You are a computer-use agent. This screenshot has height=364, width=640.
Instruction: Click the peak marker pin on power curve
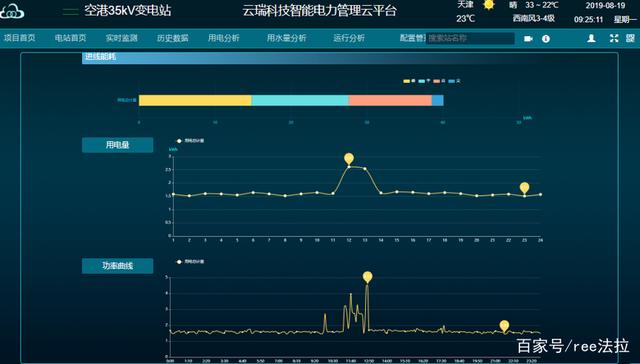click(x=367, y=277)
